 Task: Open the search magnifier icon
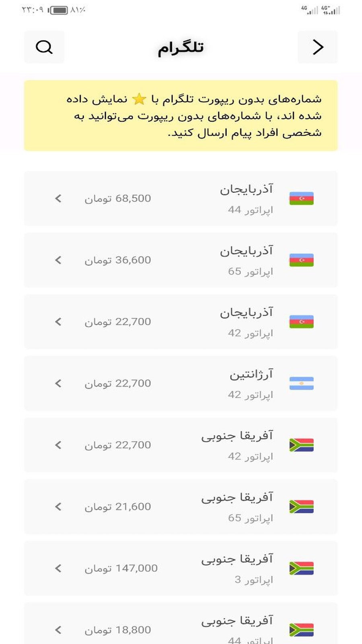click(44, 47)
